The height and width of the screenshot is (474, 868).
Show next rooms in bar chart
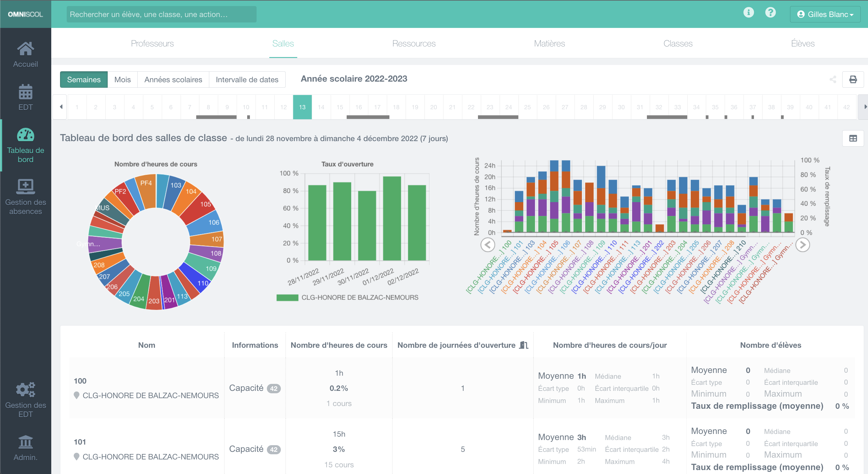[802, 245]
